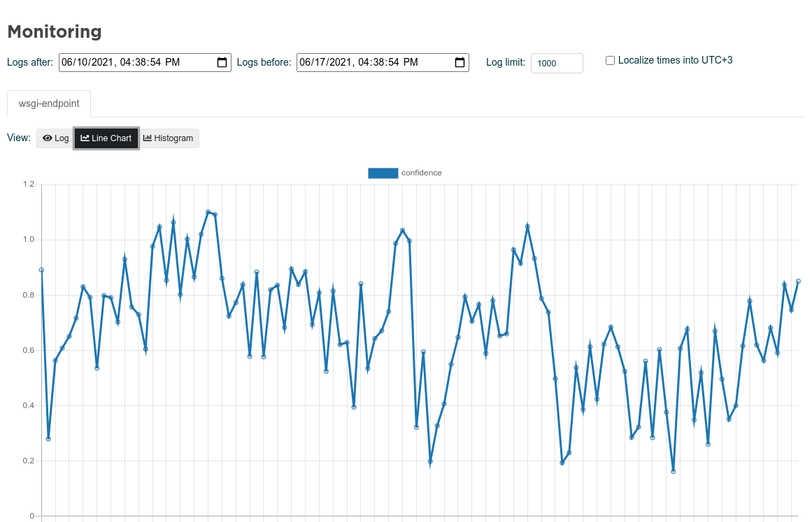Click inside the Log limit input field
Viewport: 812px width, 522px height.
coord(556,63)
